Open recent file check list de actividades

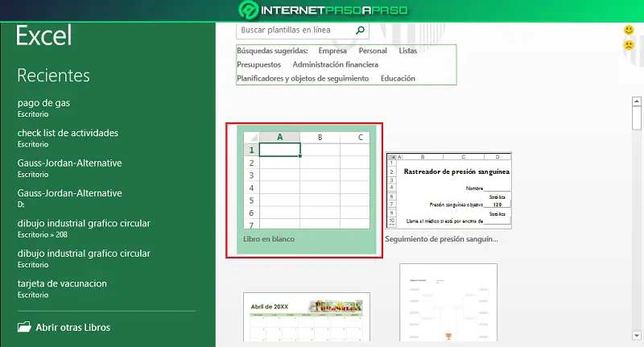(68, 138)
